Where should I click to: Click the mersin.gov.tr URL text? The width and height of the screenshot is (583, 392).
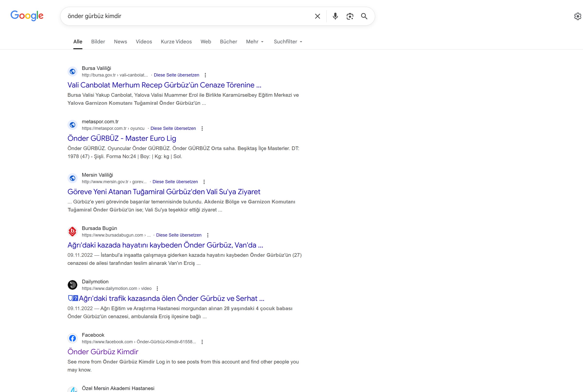click(x=114, y=182)
